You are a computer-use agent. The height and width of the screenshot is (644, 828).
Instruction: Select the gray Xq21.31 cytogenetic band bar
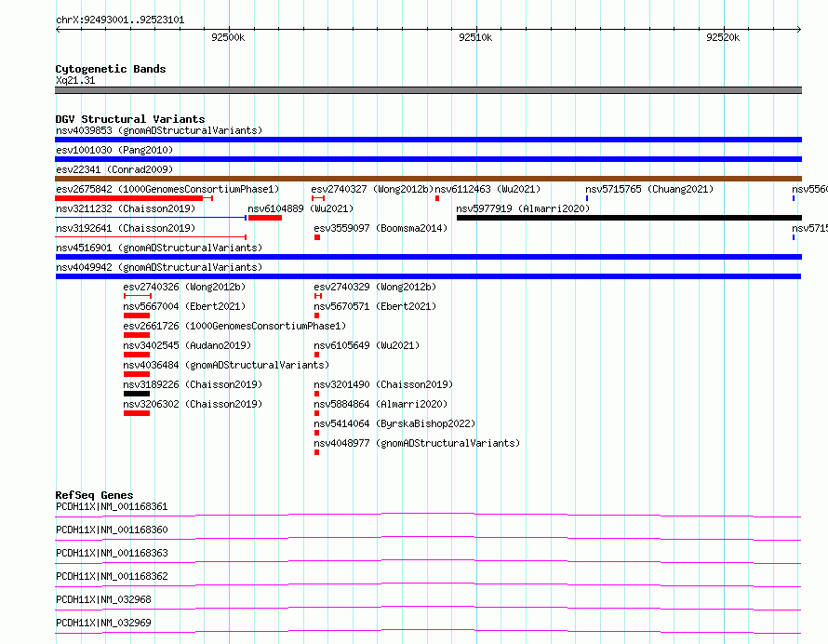[428, 90]
